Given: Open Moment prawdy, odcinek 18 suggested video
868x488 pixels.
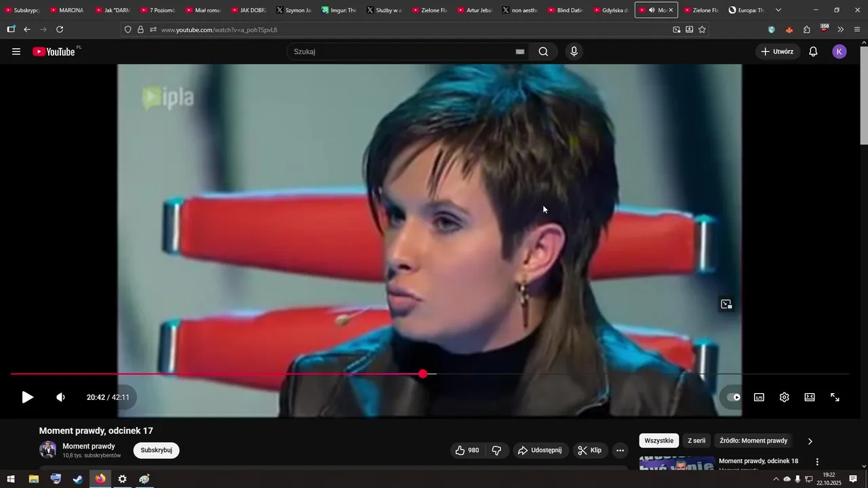Looking at the screenshot, I should point(758,461).
